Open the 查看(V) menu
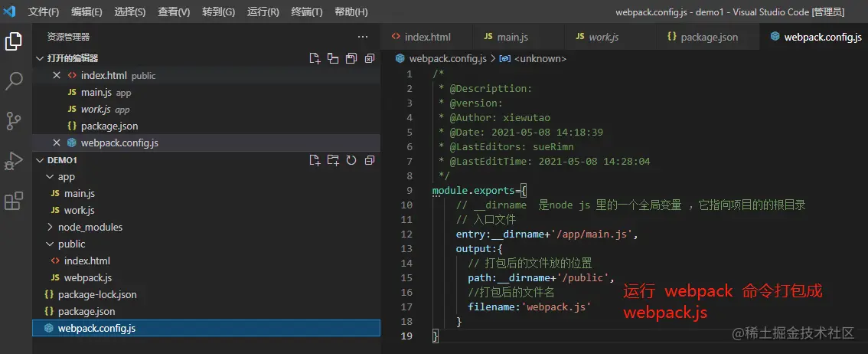The image size is (868, 354). (174, 11)
